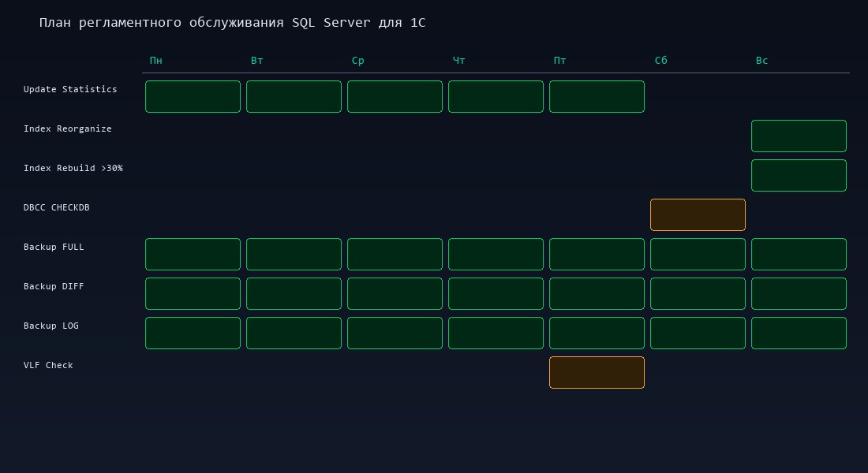The height and width of the screenshot is (473, 868).
Task: Select the Index Rebuild >30% Sunday block
Action: (x=799, y=175)
